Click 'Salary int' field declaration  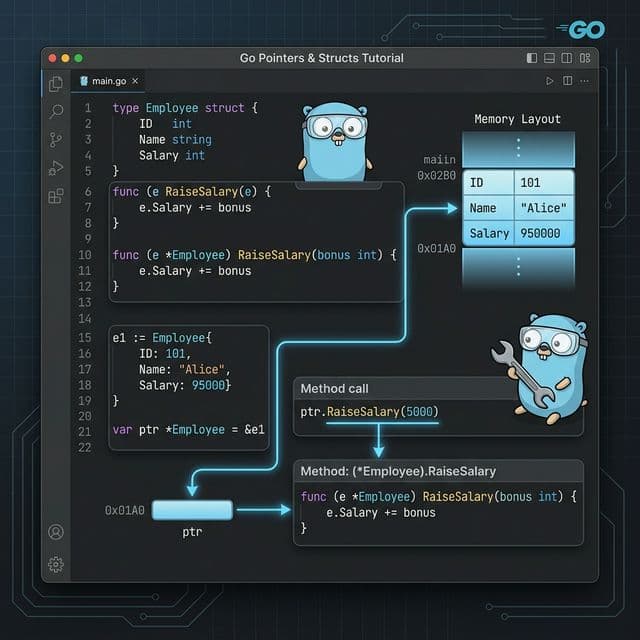click(x=171, y=156)
